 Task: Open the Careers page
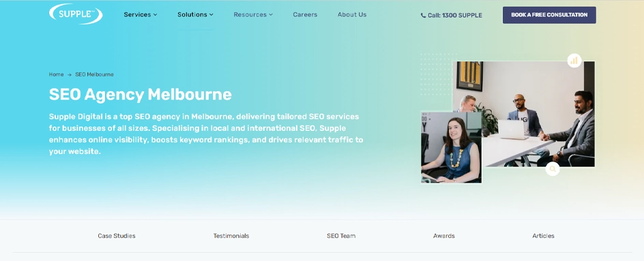click(x=305, y=14)
